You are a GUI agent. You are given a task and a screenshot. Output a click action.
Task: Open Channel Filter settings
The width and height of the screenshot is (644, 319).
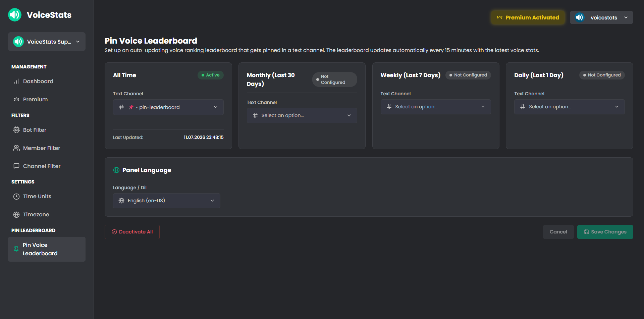pos(47,166)
